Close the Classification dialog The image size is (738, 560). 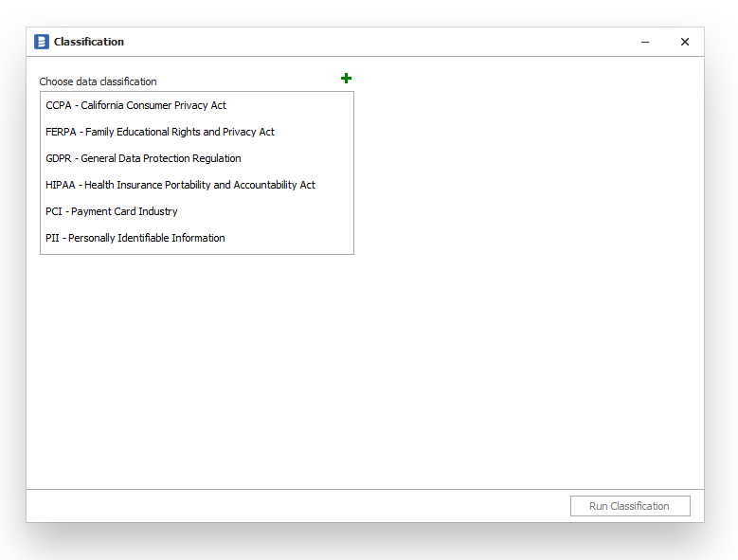tap(684, 42)
